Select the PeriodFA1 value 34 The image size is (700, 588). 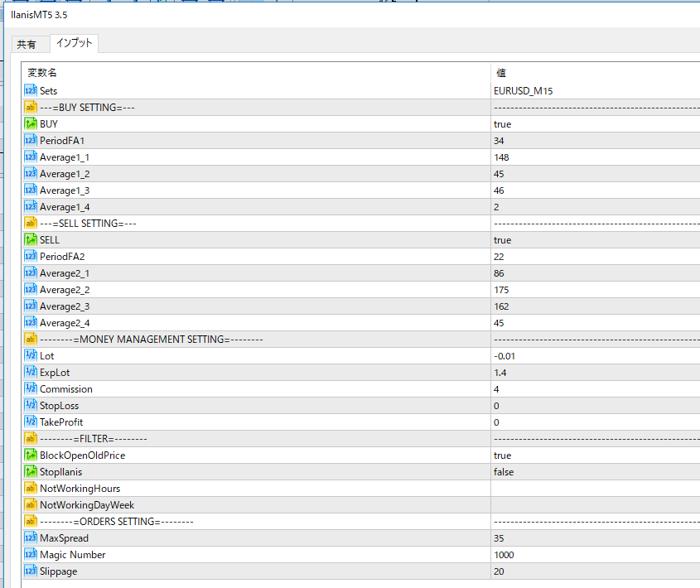pyautogui.click(x=499, y=141)
